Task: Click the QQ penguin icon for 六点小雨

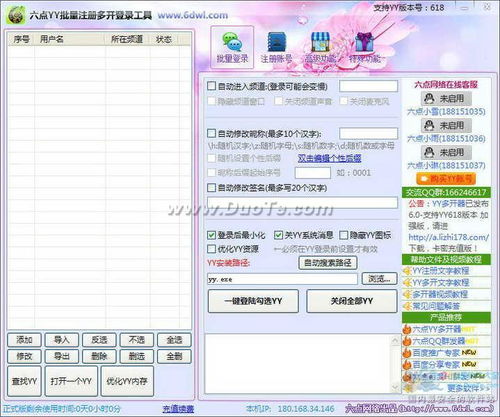Action: [429, 126]
